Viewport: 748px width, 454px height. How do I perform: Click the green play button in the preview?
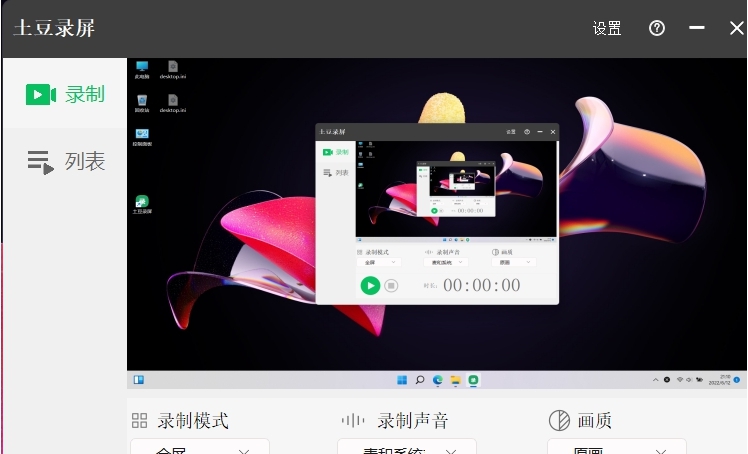[370, 286]
